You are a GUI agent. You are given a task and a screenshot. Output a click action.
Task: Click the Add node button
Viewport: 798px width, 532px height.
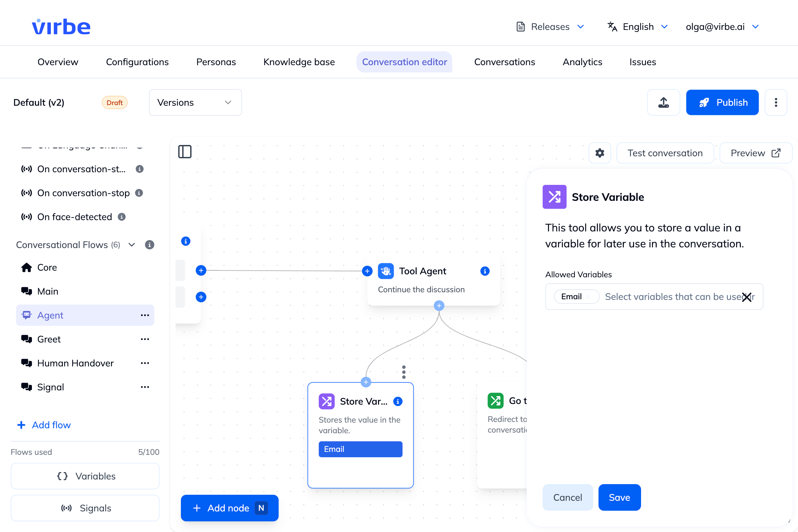(x=230, y=508)
